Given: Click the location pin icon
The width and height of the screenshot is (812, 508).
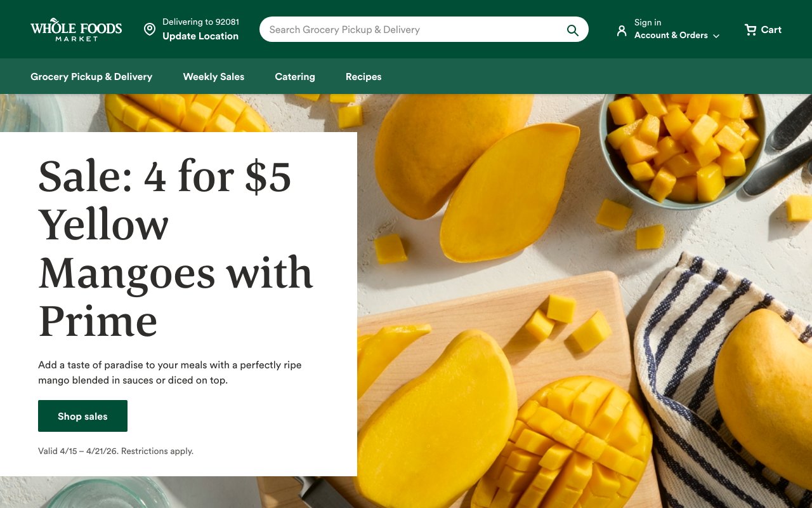Looking at the screenshot, I should click(x=150, y=29).
